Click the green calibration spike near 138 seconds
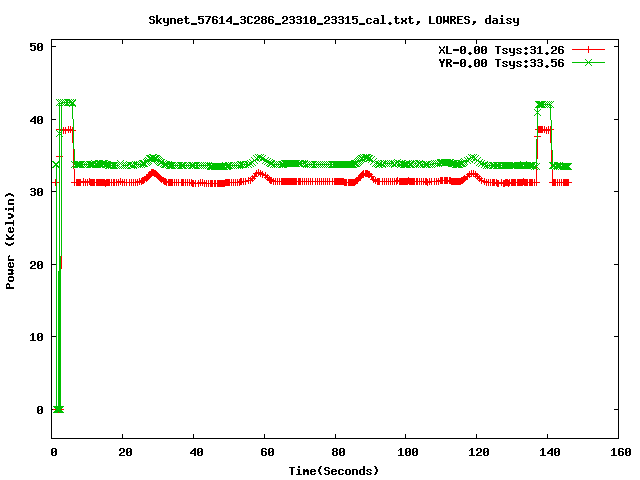The image size is (640, 480). point(544,104)
